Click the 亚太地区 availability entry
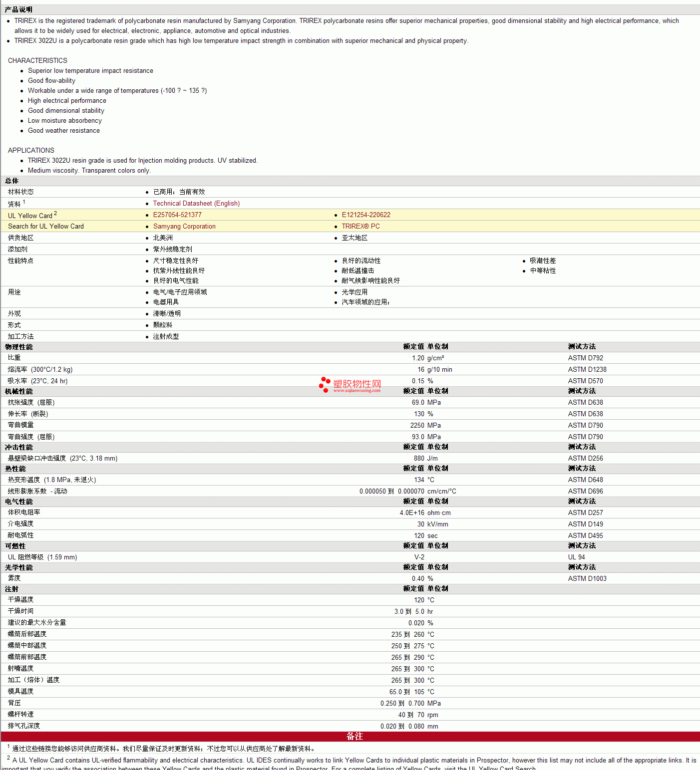700x770 pixels. click(x=354, y=238)
